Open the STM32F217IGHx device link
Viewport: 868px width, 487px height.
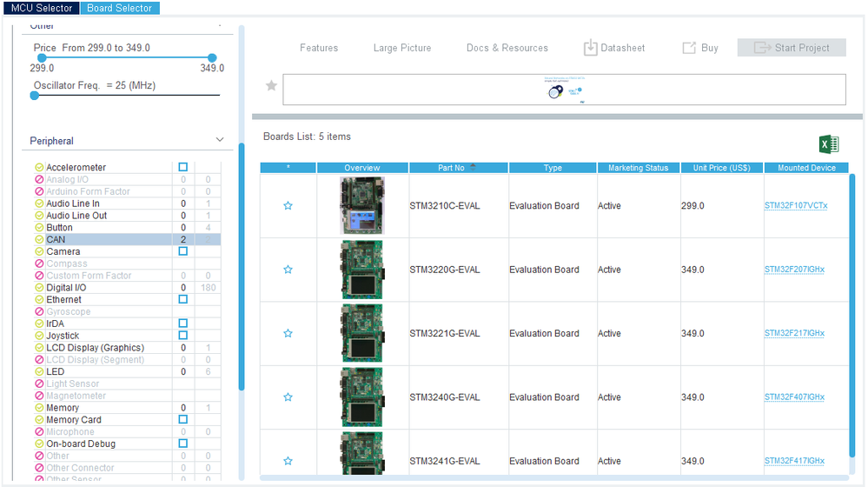tap(794, 333)
